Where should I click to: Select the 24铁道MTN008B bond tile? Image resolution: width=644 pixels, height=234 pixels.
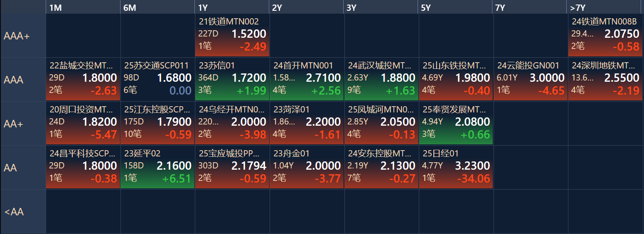point(605,36)
